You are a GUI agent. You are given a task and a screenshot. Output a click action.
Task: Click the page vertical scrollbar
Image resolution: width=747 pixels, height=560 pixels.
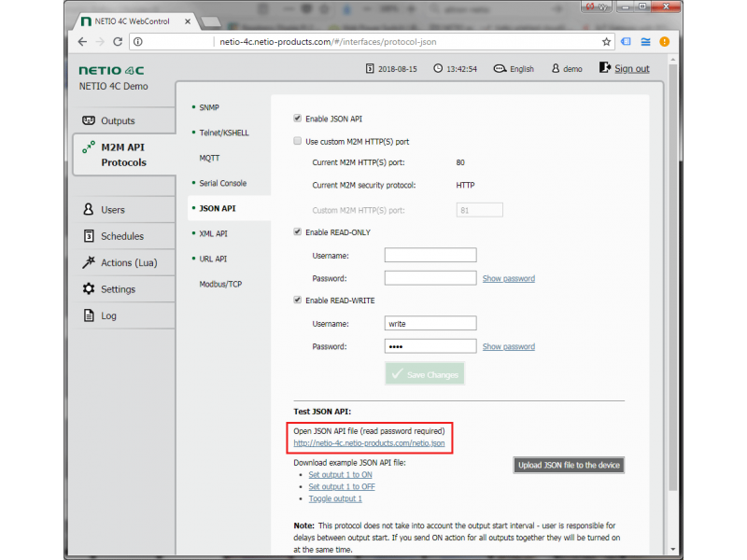[x=672, y=276]
